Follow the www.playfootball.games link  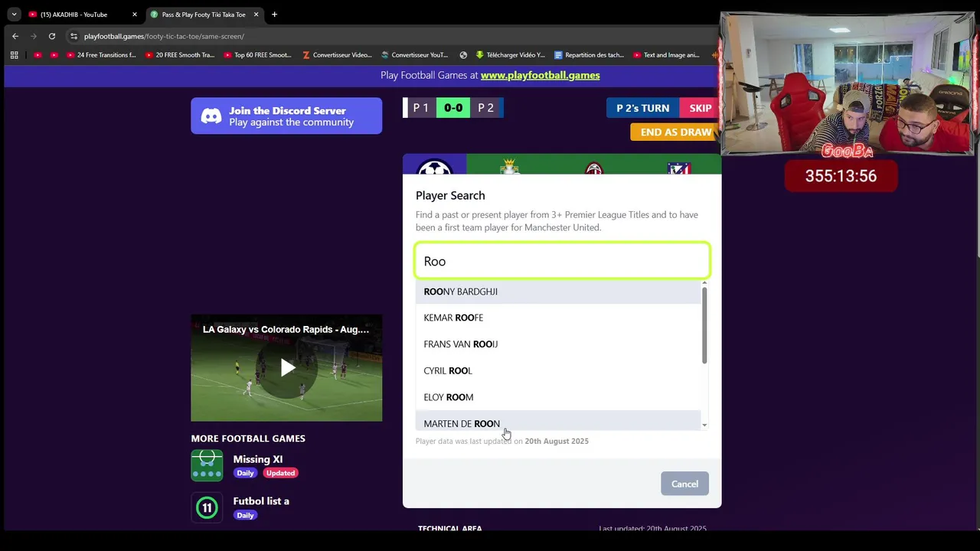tap(540, 75)
